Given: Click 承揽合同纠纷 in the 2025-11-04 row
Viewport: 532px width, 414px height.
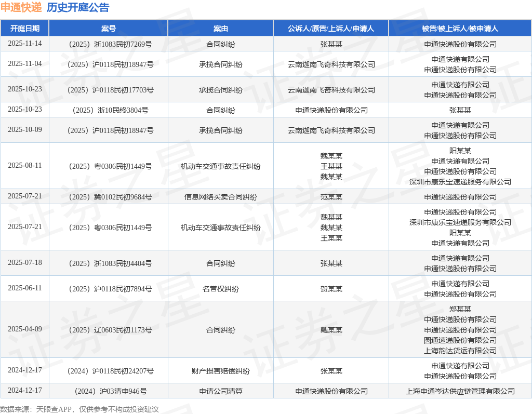Looking at the screenshot, I should (x=220, y=64).
